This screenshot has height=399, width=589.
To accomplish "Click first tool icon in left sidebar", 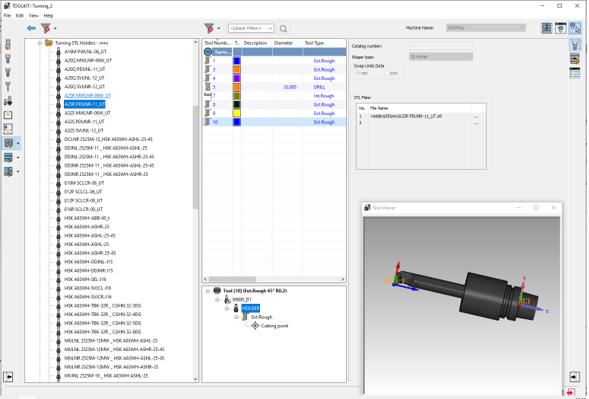I will pos(8,44).
